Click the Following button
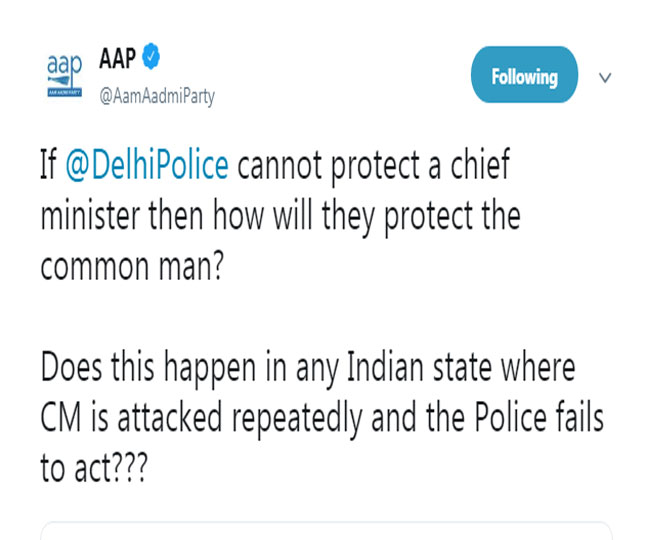The width and height of the screenshot is (650, 540). 523,76
